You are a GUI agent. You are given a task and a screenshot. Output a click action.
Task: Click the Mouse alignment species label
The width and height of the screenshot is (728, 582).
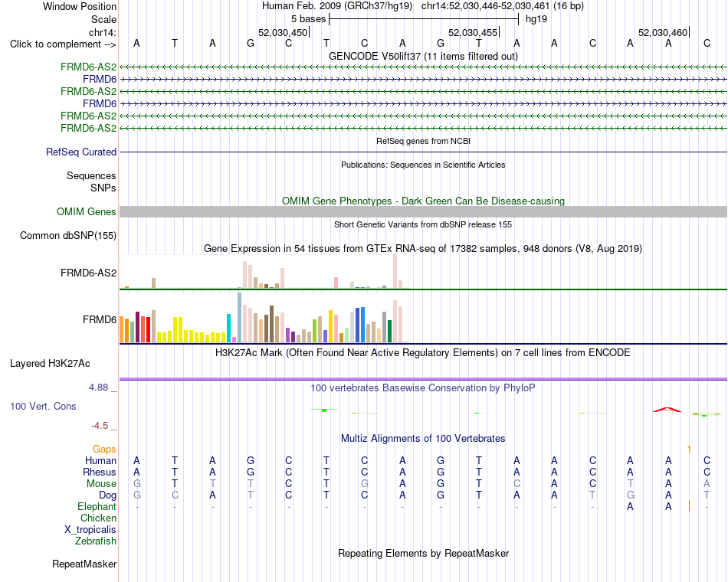(101, 484)
